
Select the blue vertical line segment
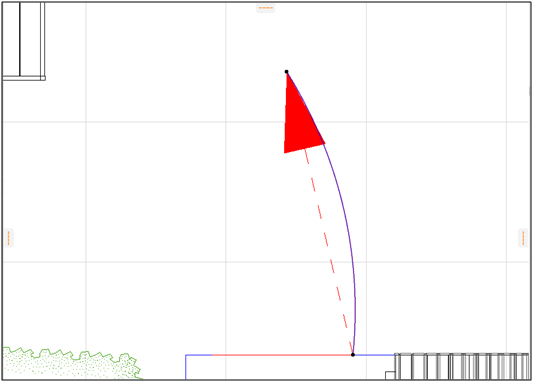pyautogui.click(x=186, y=367)
